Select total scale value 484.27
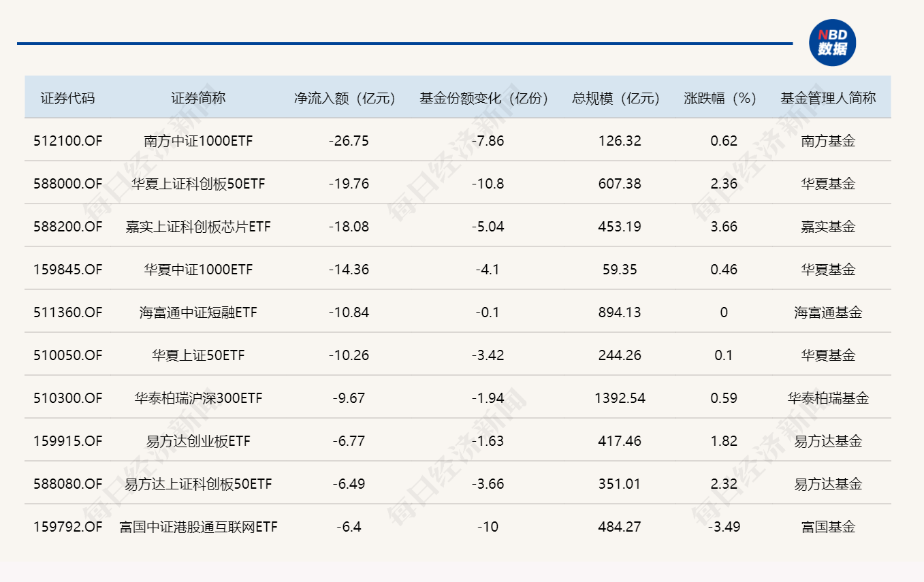This screenshot has height=582, width=924. [620, 527]
